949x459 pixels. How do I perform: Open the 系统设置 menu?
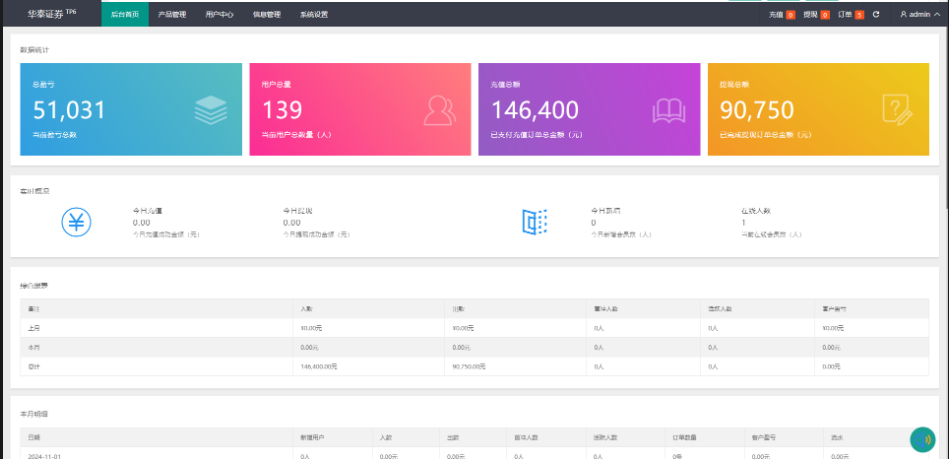pyautogui.click(x=314, y=15)
